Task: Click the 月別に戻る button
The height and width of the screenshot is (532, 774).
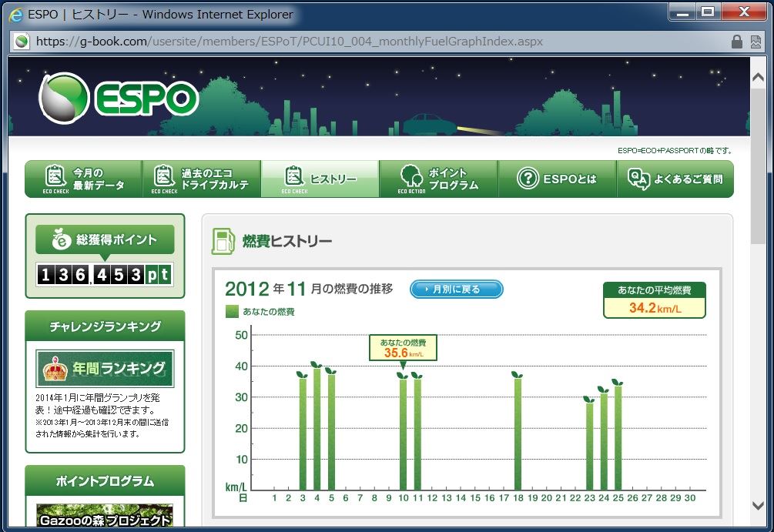Action: pos(457,289)
